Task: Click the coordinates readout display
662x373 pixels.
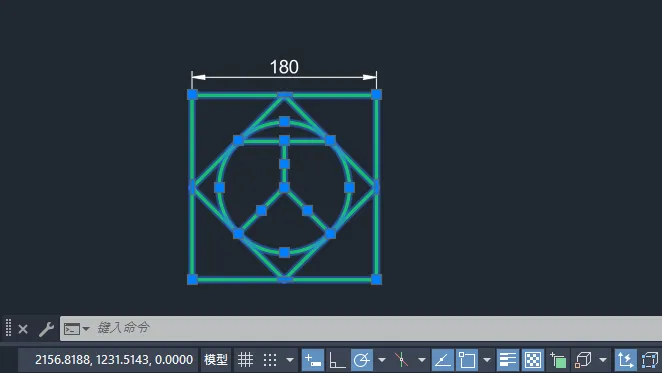Action: pyautogui.click(x=114, y=360)
